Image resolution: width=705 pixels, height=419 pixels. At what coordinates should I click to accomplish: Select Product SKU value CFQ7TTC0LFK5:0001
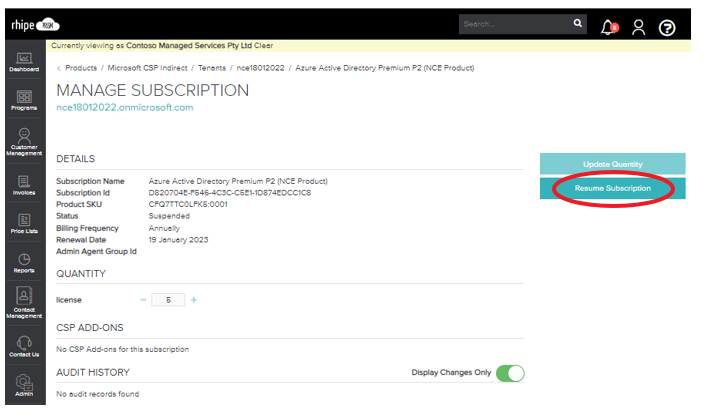pyautogui.click(x=188, y=205)
